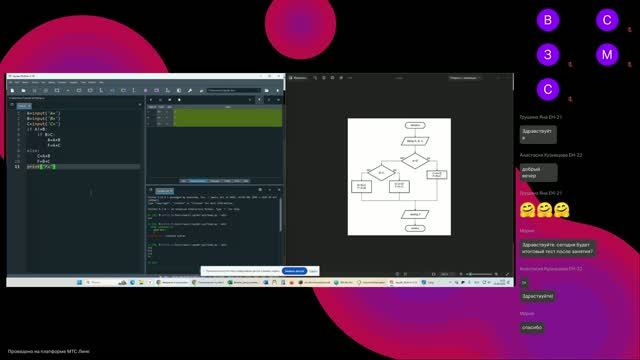Open the Projects menu in Spyder
The image size is (640, 360).
73,82
